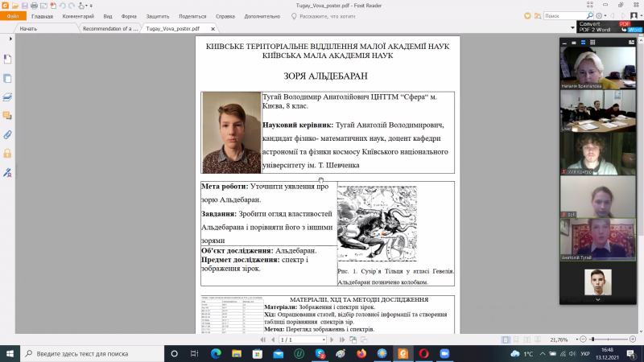This screenshot has width=644, height=362.
Task: Open the Форма ribbon tab
Action: coord(129,16)
